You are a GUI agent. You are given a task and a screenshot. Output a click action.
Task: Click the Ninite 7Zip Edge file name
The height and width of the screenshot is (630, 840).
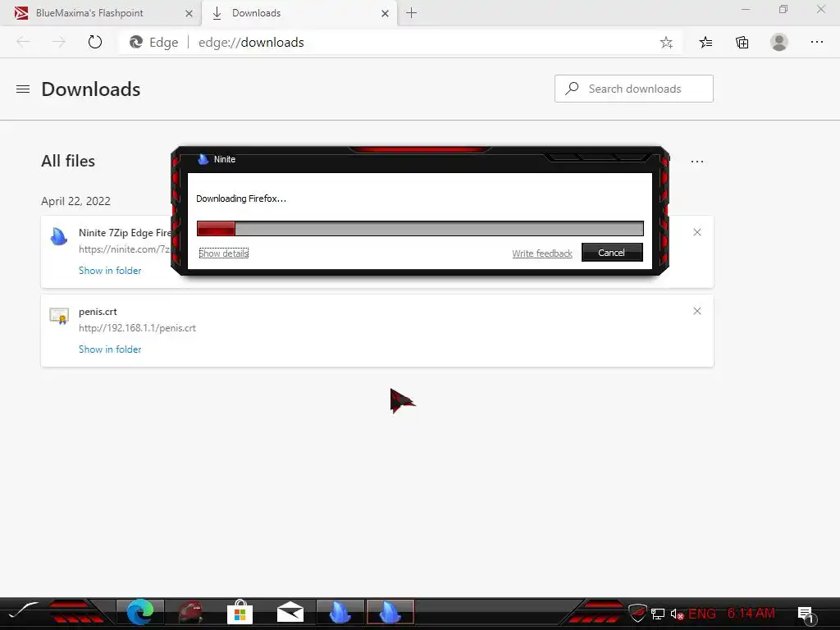[x=125, y=232]
